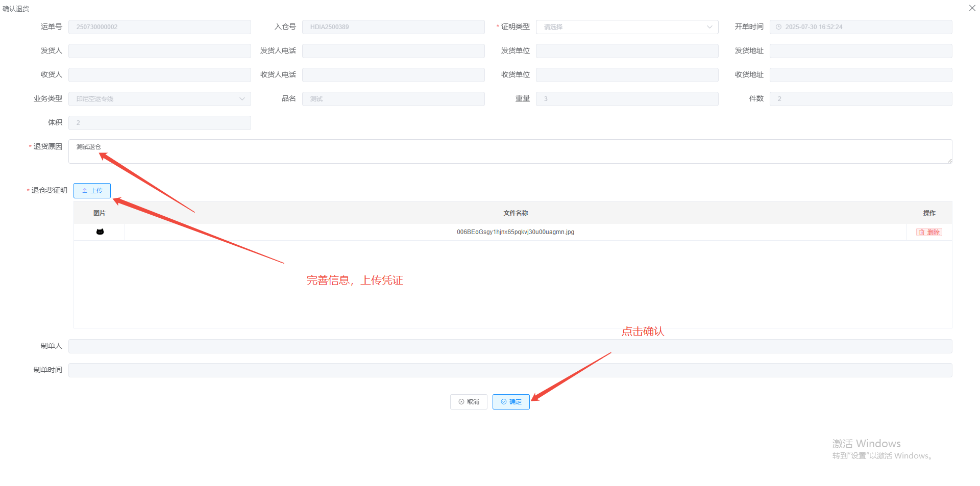Click the clock icon in 开单时间
The width and height of the screenshot is (980, 486).
click(778, 27)
